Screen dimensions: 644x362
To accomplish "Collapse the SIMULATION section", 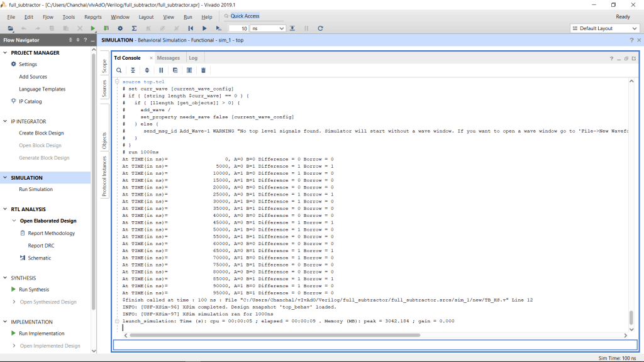I will (x=5, y=178).
